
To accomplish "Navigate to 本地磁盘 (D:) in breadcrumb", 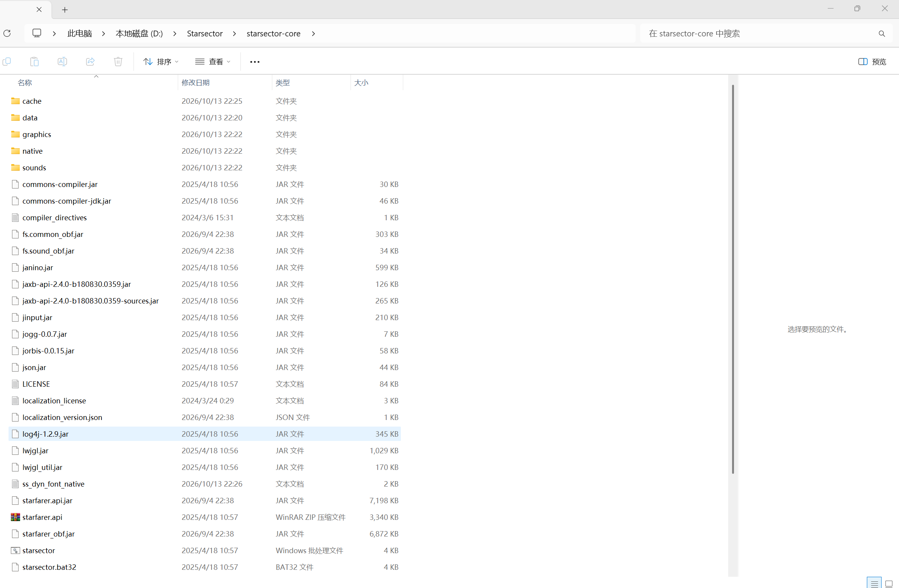I will click(x=139, y=34).
